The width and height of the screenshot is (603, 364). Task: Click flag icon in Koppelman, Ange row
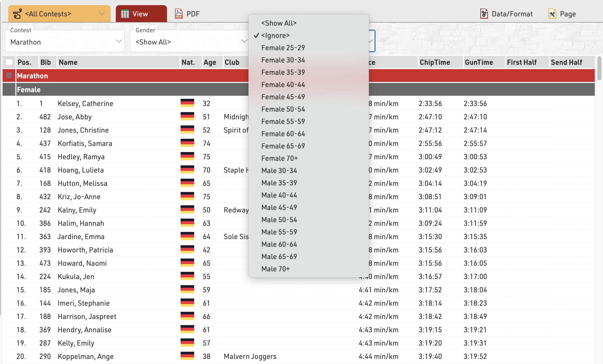(187, 356)
